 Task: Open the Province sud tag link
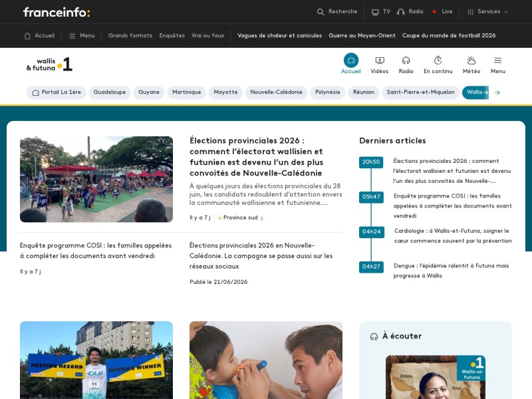coord(241,218)
